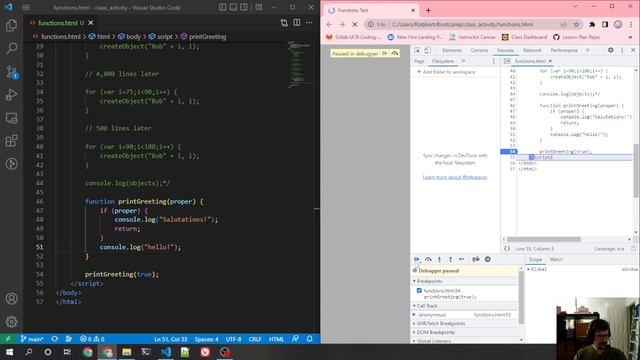Synchronize changes from the status bar
This screenshot has height=360, width=640.
[54, 339]
